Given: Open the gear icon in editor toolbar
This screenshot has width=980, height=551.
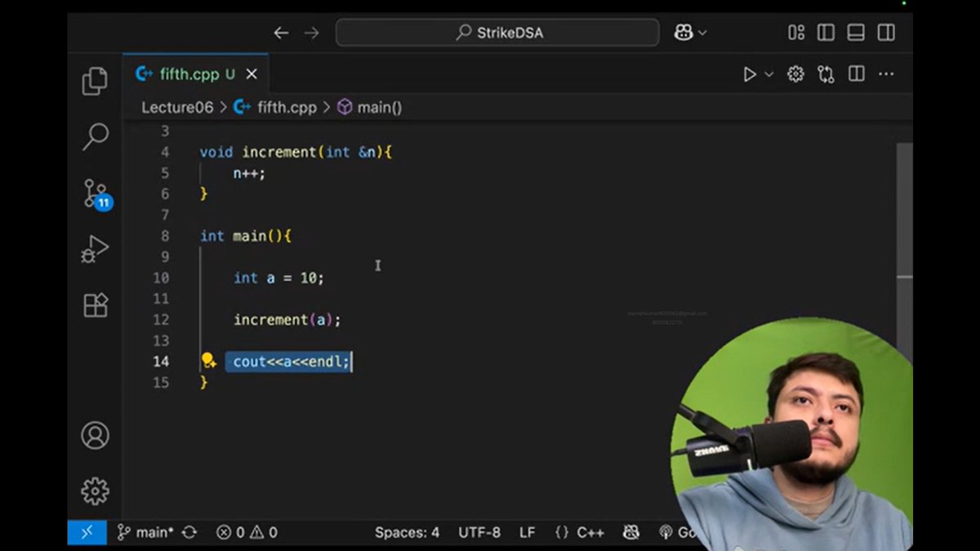Looking at the screenshot, I should (795, 74).
